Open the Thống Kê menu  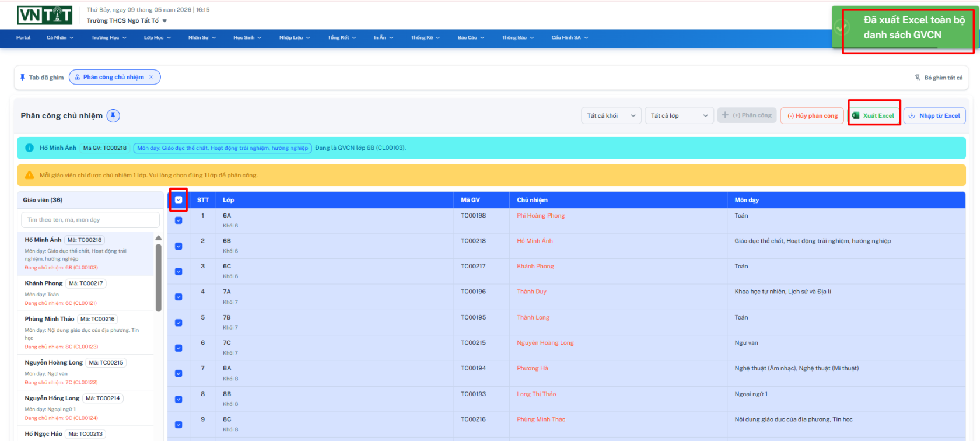pos(425,37)
